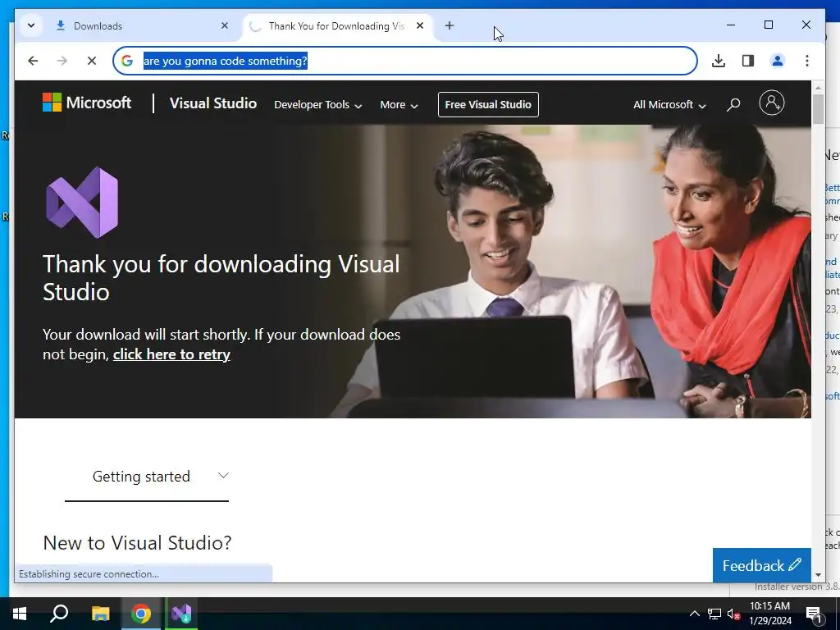The image size is (840, 630).
Task: Expand the Getting started dropdown
Action: (x=147, y=477)
